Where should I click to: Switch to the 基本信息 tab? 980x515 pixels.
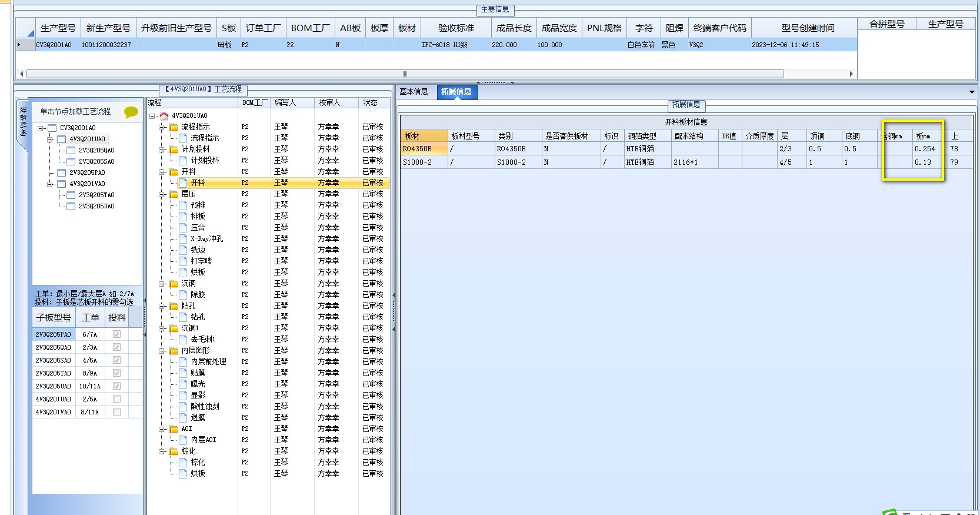(414, 92)
